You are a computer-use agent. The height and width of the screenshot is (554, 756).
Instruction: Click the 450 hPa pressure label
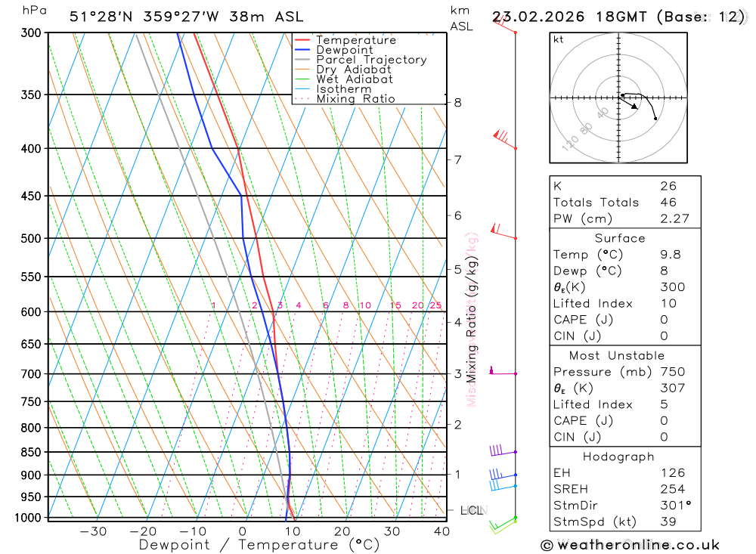click(x=31, y=196)
